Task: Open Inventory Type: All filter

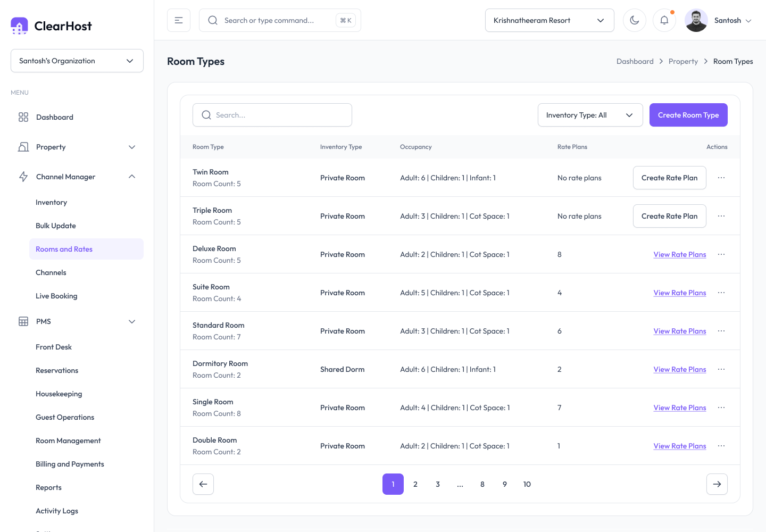Action: pos(590,115)
